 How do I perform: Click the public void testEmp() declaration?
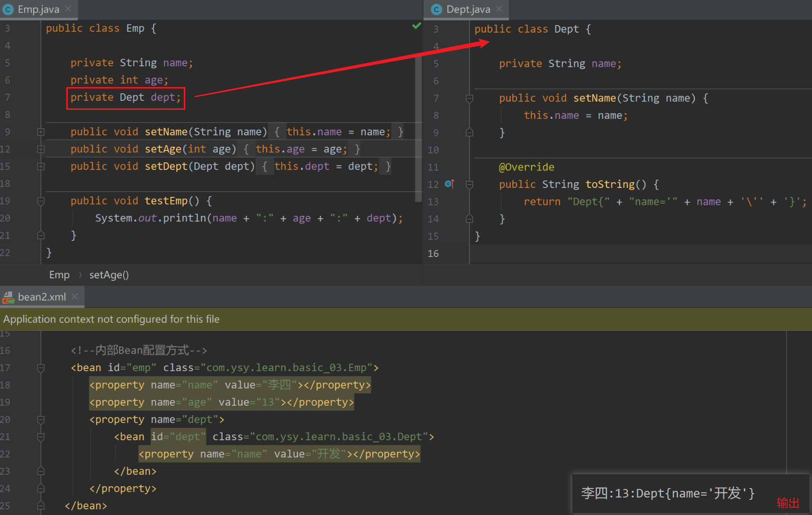[141, 201]
